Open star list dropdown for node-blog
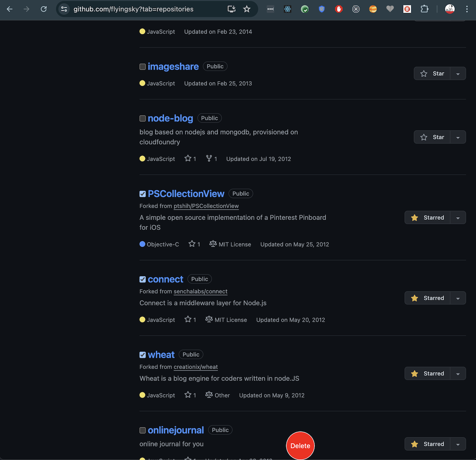Image resolution: width=476 pixels, height=460 pixels. 458,137
